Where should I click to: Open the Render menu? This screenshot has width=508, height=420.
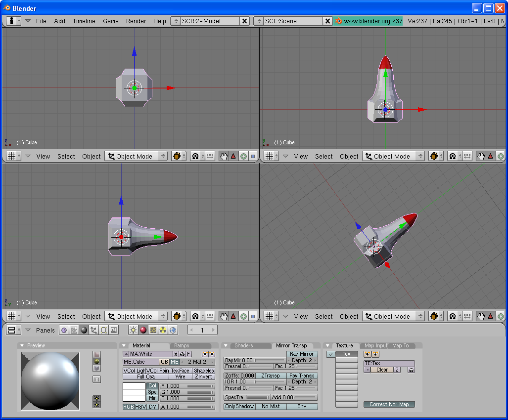click(136, 21)
